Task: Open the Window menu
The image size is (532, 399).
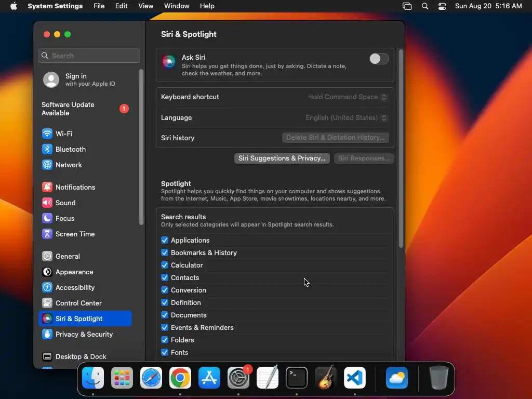Action: point(177,6)
